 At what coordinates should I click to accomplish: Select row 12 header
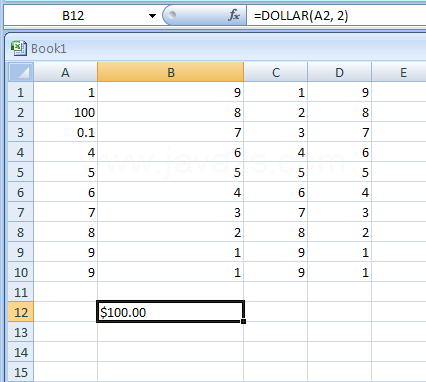tap(21, 312)
